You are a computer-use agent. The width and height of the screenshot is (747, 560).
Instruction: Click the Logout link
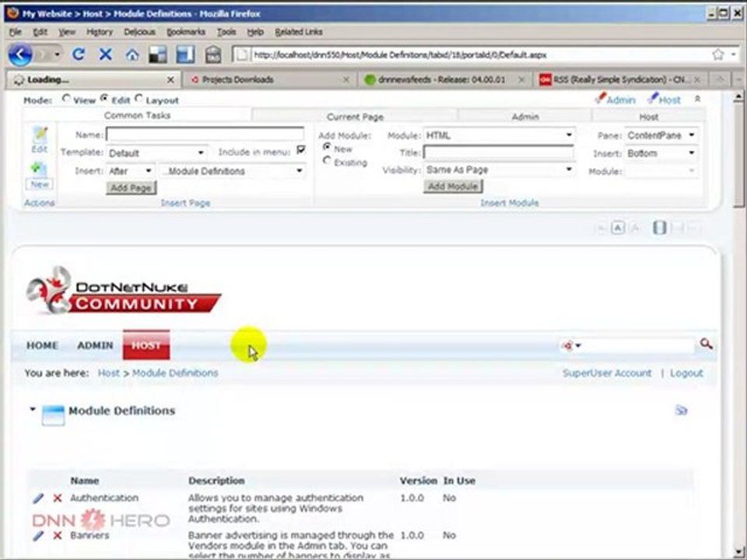point(686,373)
